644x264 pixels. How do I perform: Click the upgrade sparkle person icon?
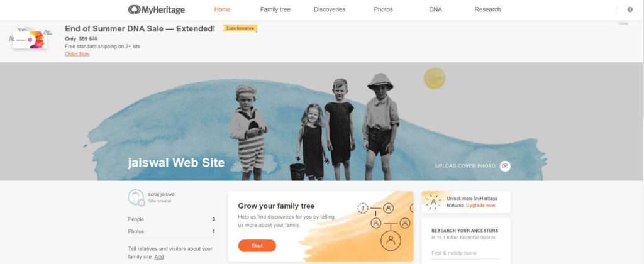coord(433,202)
